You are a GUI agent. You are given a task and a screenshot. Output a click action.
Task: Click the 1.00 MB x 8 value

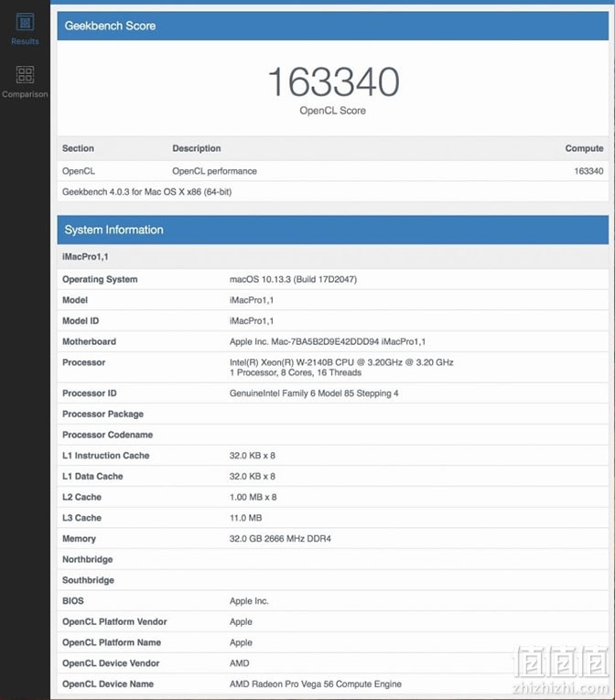254,497
